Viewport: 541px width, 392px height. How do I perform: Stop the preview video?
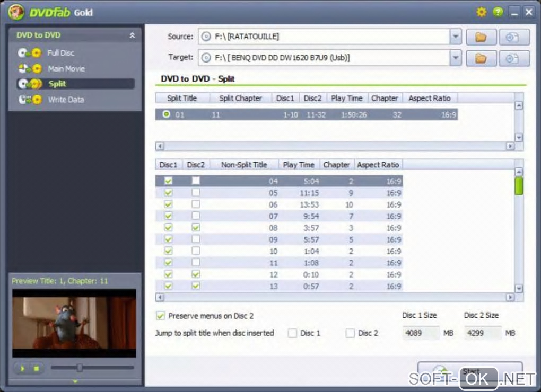[x=36, y=369]
